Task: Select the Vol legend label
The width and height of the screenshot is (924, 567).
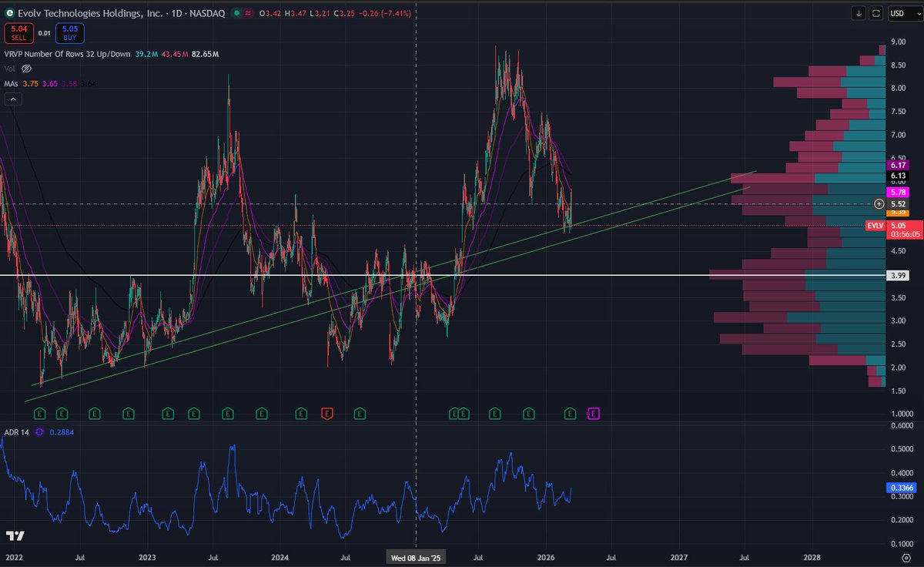Action: 10,69
